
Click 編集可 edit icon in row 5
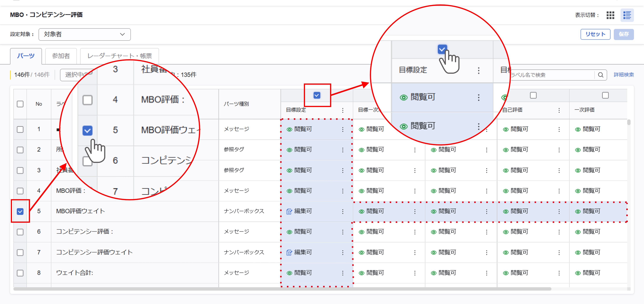tap(289, 211)
